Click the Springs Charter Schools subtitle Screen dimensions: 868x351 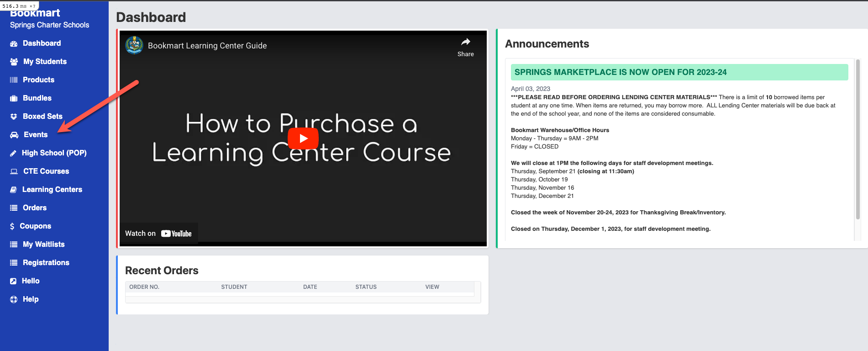[50, 25]
